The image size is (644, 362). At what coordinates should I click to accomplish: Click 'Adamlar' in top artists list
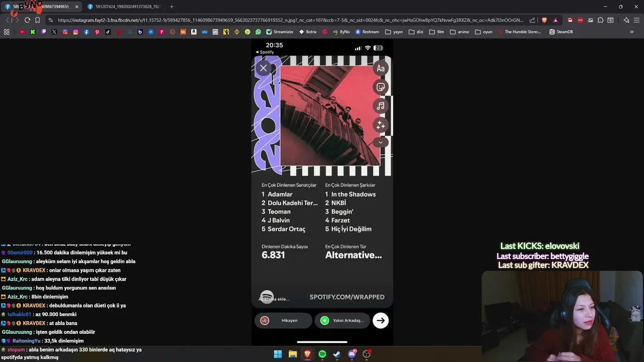point(277,194)
